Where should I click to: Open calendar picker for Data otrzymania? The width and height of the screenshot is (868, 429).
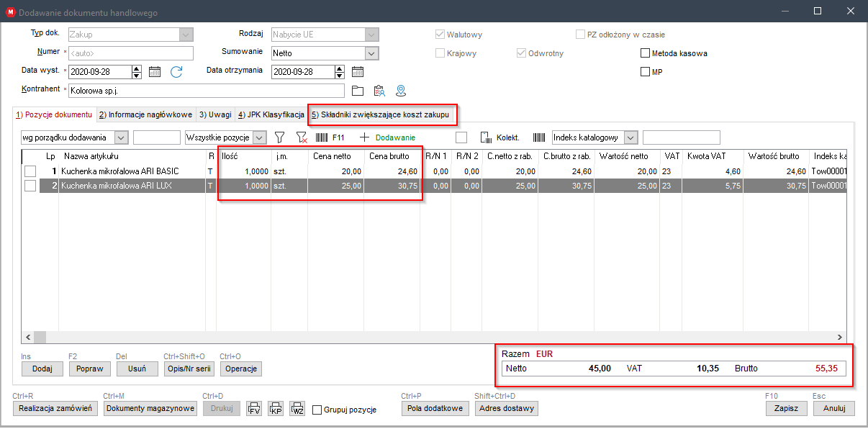358,72
